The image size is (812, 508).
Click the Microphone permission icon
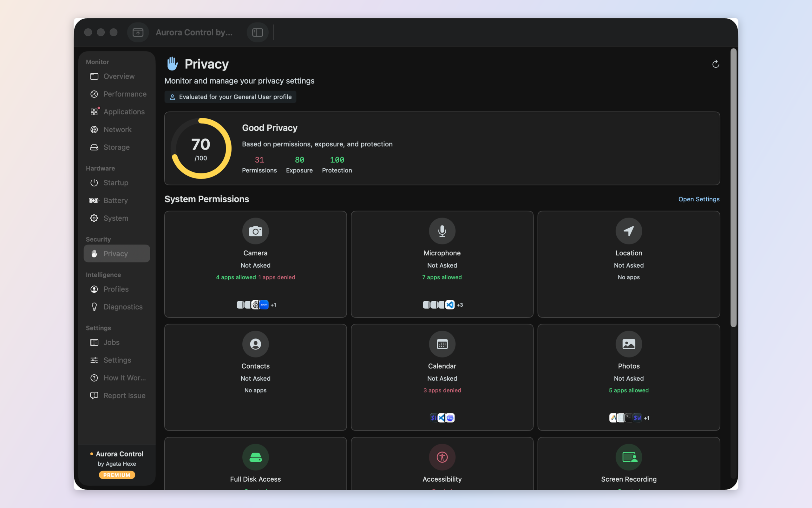442,231
